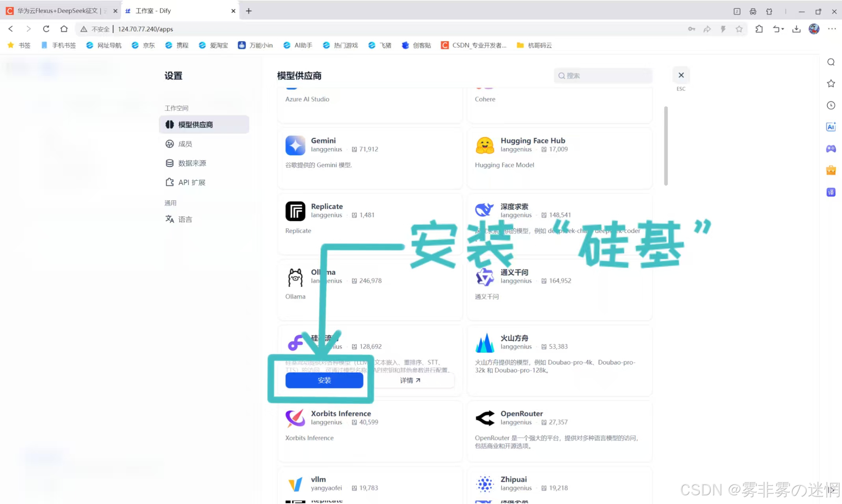Click the 通义千问 provider logo

[x=485, y=277]
